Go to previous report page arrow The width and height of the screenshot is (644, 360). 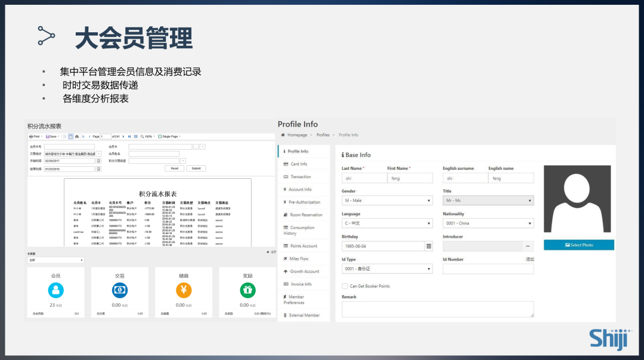coord(89,136)
